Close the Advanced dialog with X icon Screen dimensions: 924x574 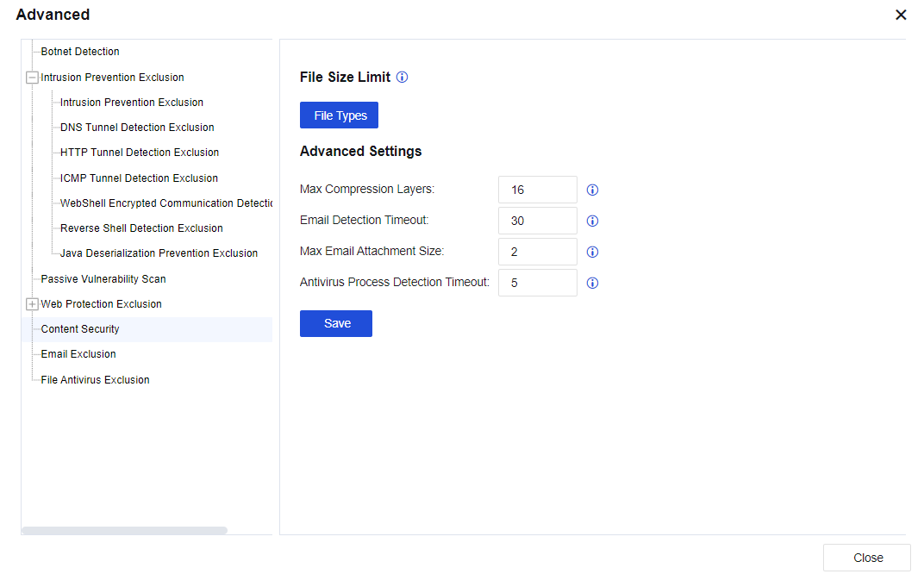901,15
